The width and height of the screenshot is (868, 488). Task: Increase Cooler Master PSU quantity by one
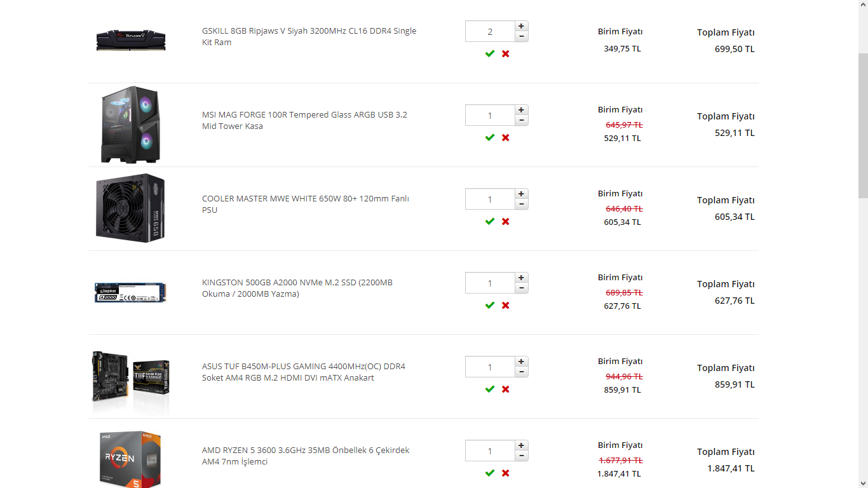tap(521, 194)
